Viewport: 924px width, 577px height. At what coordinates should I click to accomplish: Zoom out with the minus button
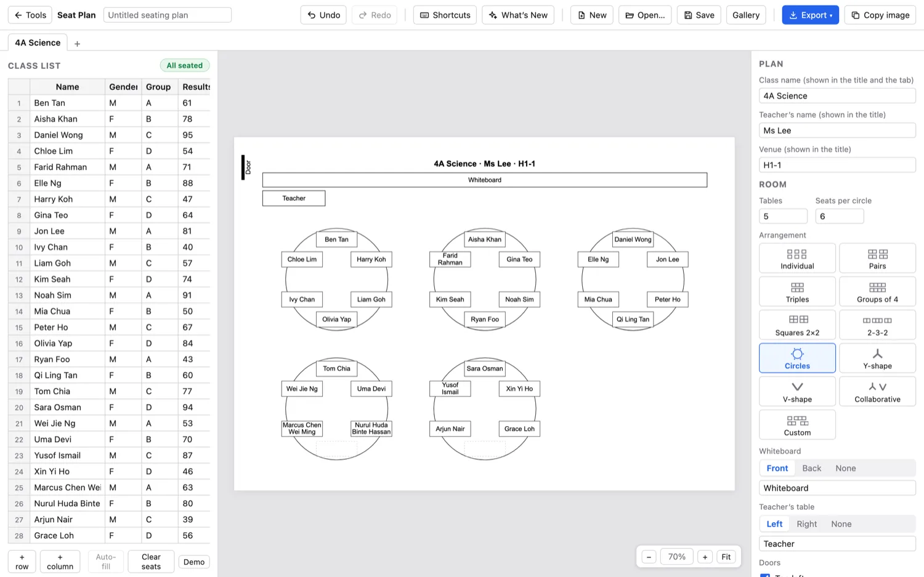[649, 557]
